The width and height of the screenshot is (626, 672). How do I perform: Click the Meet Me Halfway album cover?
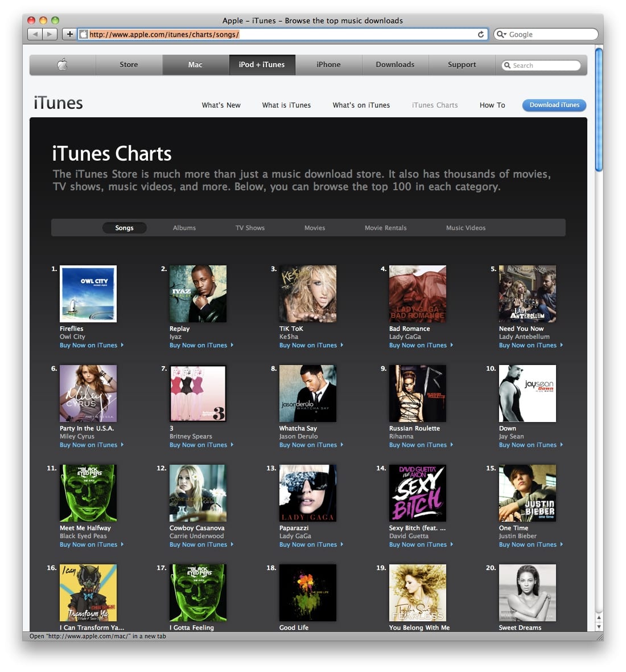[88, 493]
